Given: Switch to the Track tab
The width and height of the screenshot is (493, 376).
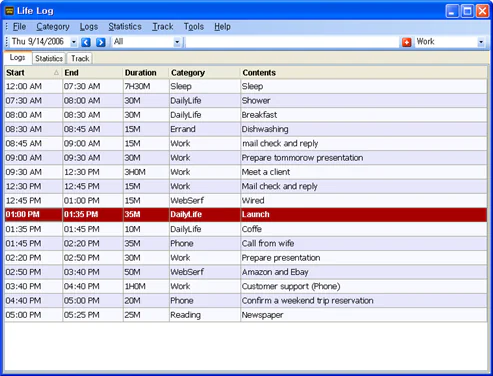Looking at the screenshot, I should click(x=80, y=59).
